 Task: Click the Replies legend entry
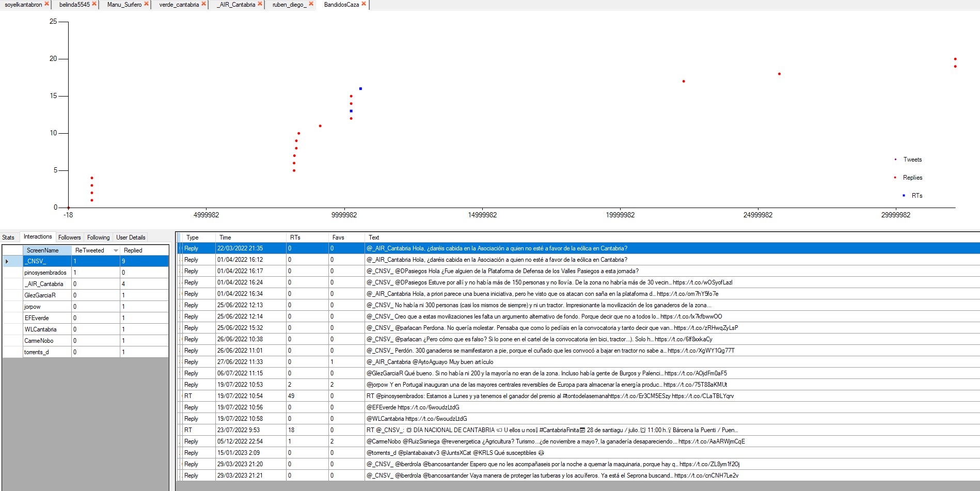tap(909, 178)
